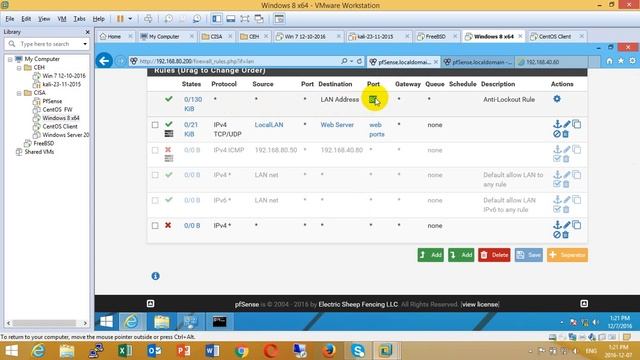Edit the Web Server rule with pencil icon
Viewport: 640px width, 360px height.
point(567,124)
